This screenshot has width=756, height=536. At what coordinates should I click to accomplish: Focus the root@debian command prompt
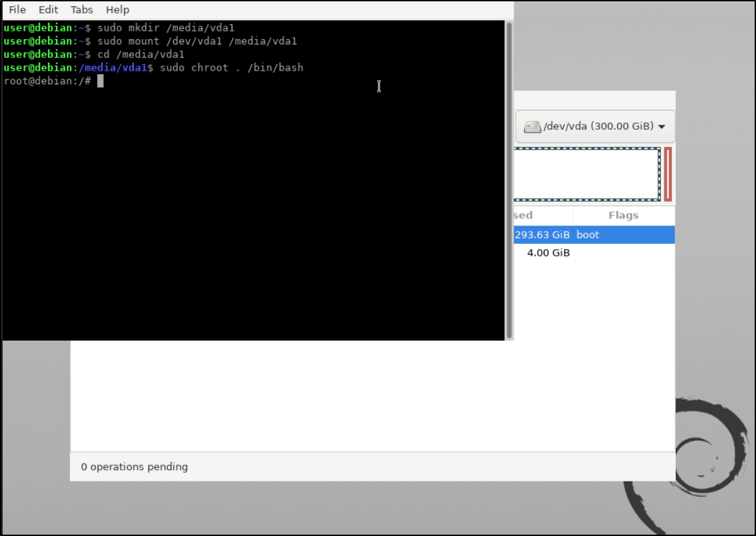click(x=47, y=81)
